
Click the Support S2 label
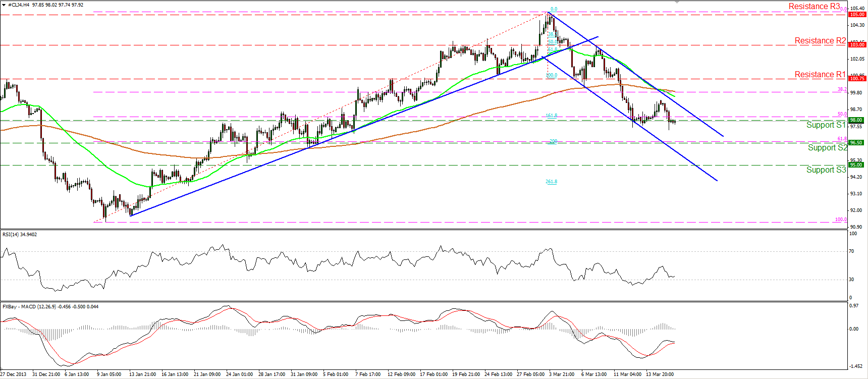tap(828, 147)
